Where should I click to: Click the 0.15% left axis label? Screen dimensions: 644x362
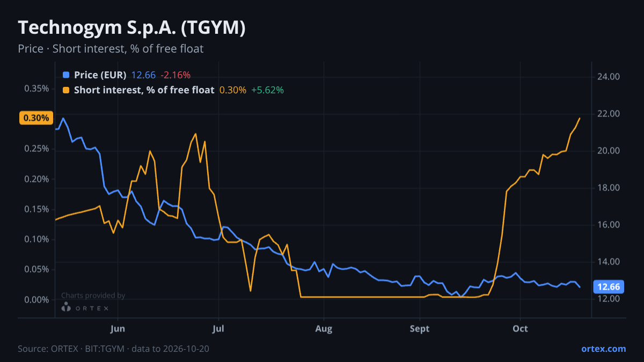(36, 209)
